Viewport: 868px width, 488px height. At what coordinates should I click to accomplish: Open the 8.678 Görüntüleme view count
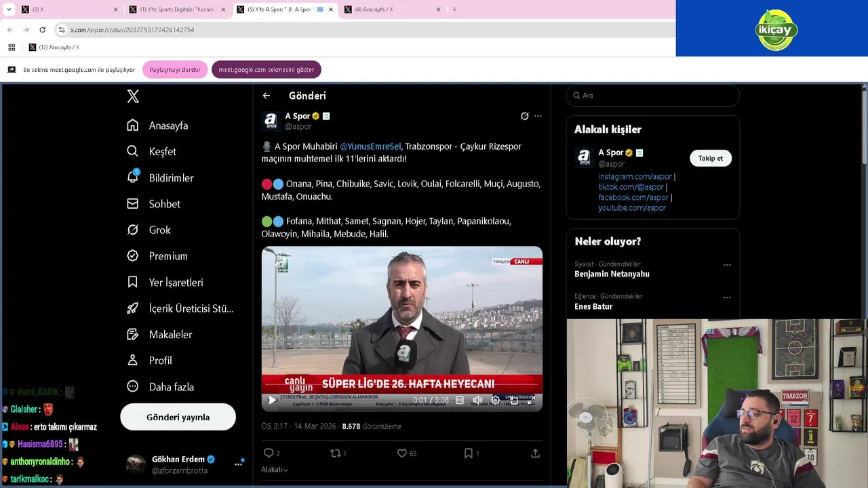point(372,426)
